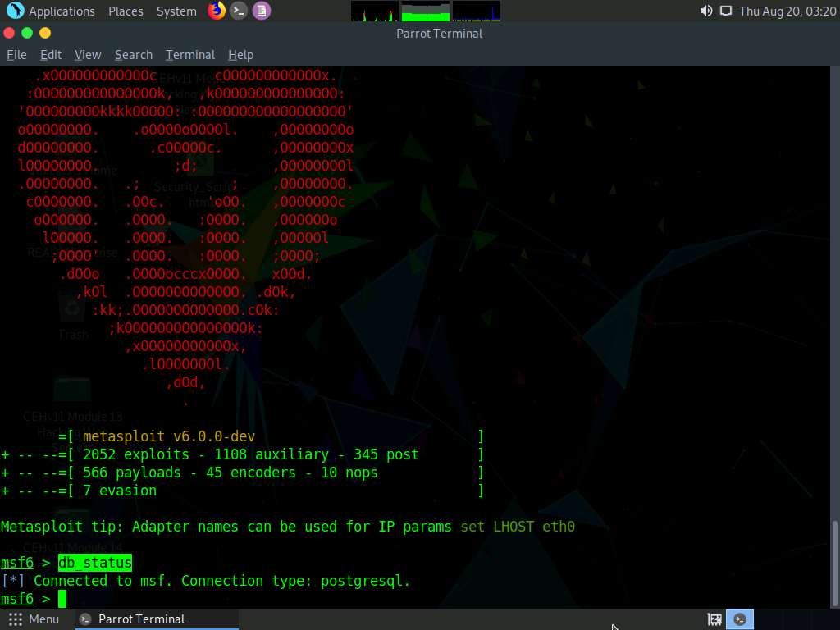The height and width of the screenshot is (630, 840).
Task: Close the terminal with red button
Action: point(9,33)
